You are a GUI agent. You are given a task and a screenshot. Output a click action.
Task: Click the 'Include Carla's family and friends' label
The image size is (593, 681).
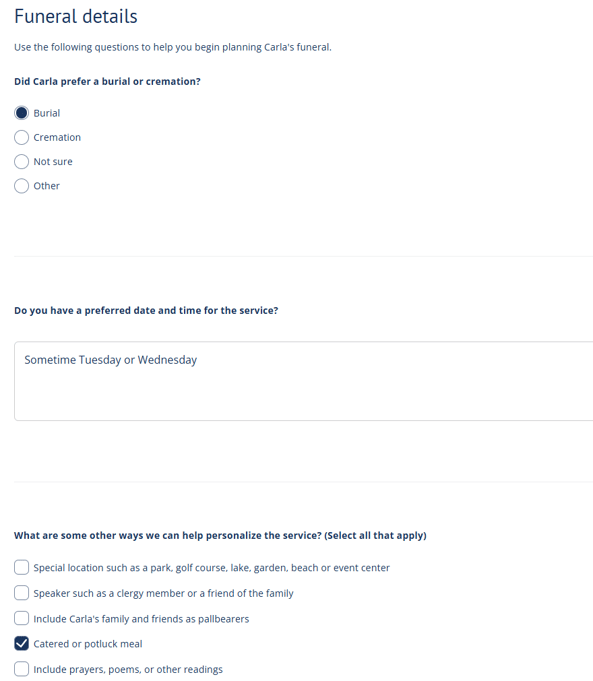coord(141,618)
